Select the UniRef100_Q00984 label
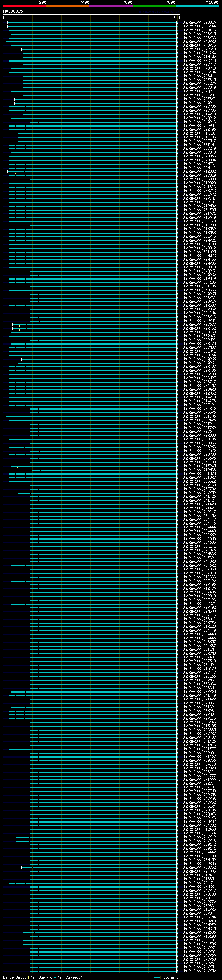The width and height of the screenshot is (222, 980). pyautogui.click(x=199, y=125)
